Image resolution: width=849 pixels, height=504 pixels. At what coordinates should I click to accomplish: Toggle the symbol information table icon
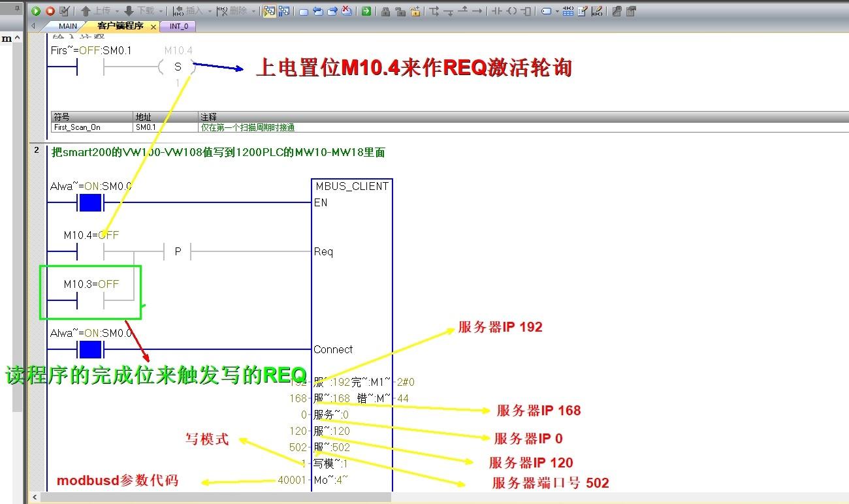(568, 11)
